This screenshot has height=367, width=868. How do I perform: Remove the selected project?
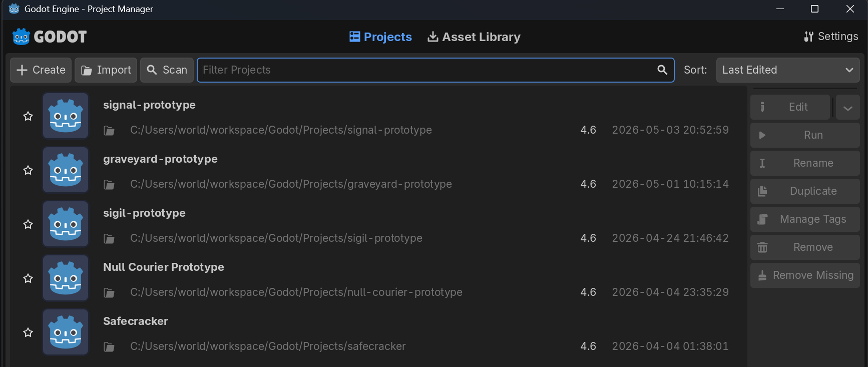[x=805, y=247]
